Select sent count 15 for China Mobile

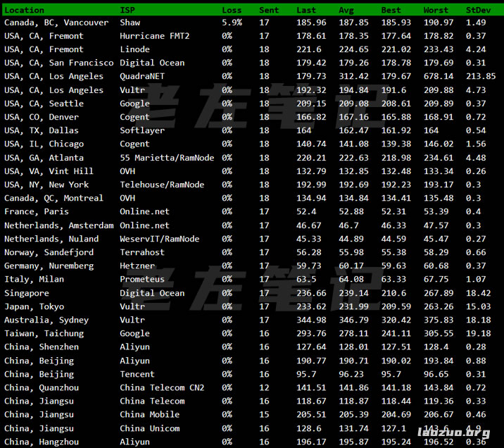(264, 415)
